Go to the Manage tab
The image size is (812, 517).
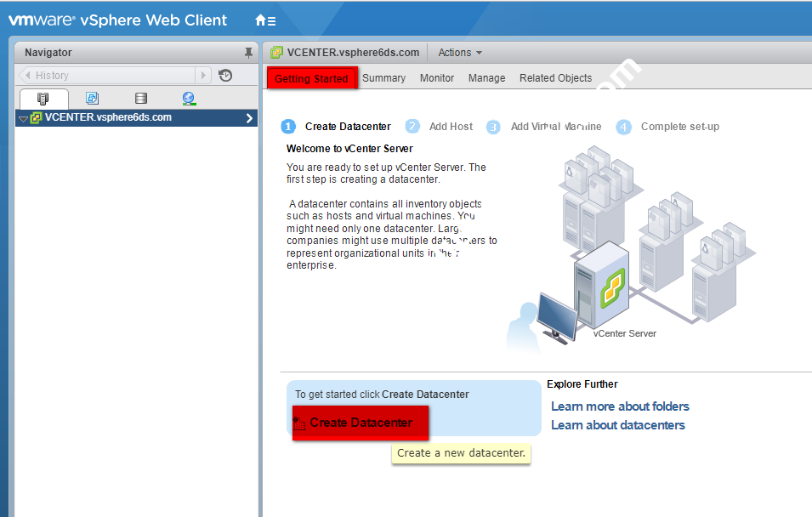pyautogui.click(x=486, y=78)
